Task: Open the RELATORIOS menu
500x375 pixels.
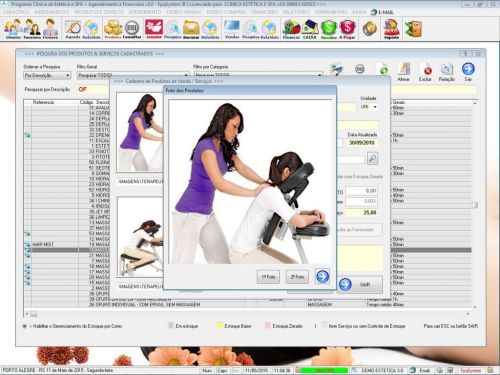Action: coord(296,12)
